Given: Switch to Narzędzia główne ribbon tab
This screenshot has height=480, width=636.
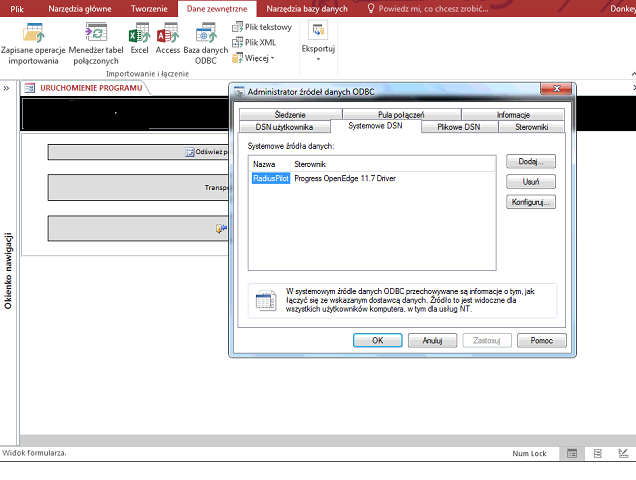Looking at the screenshot, I should coord(80,9).
